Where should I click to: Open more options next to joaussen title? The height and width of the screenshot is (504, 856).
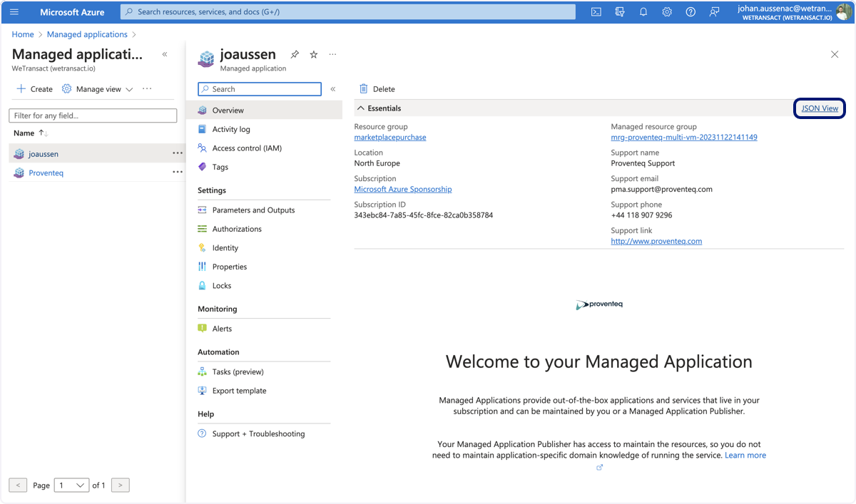pyautogui.click(x=332, y=55)
